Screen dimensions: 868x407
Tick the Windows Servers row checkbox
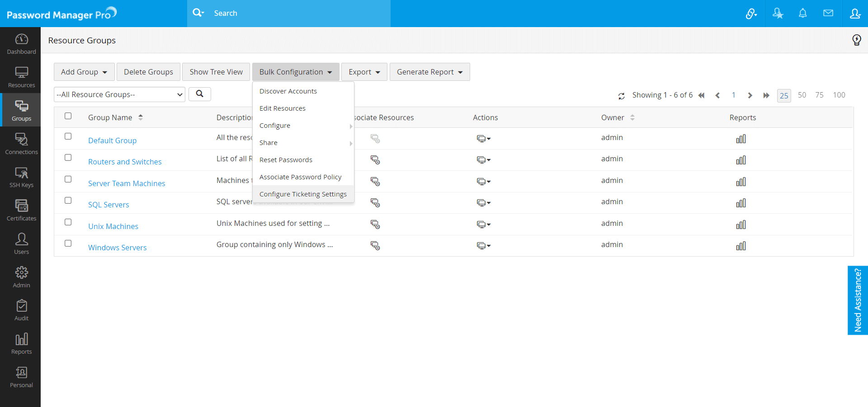[x=68, y=243]
